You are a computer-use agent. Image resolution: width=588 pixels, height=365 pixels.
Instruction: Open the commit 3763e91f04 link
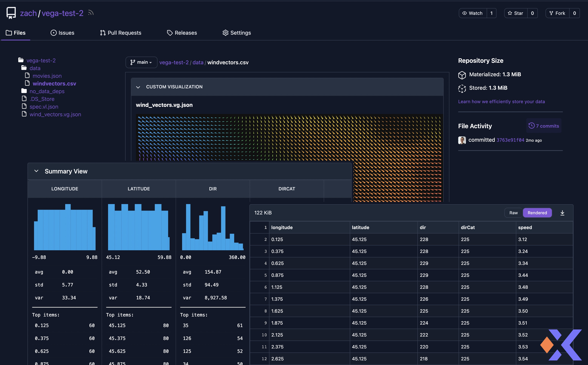510,140
